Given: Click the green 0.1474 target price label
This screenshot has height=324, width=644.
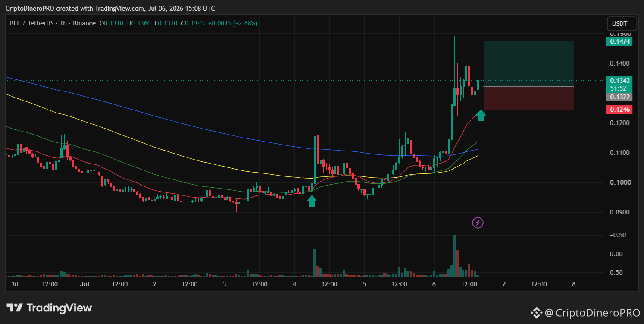Looking at the screenshot, I should click(x=619, y=41).
